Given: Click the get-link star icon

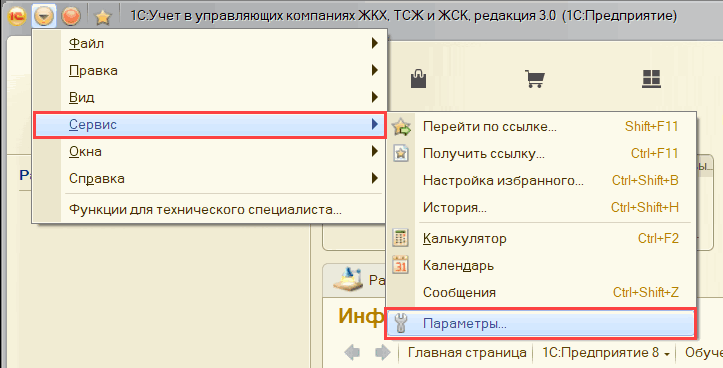Looking at the screenshot, I should point(401,153).
